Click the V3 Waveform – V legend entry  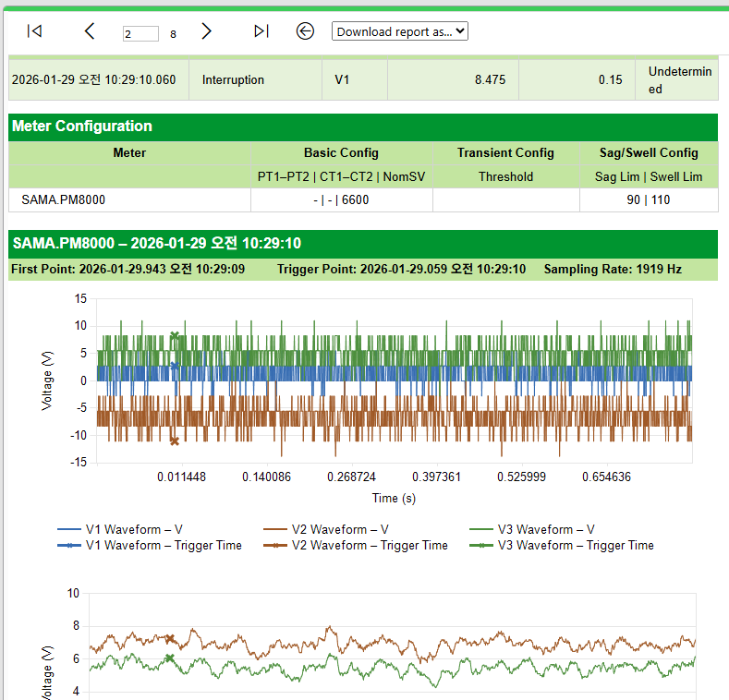pos(532,529)
